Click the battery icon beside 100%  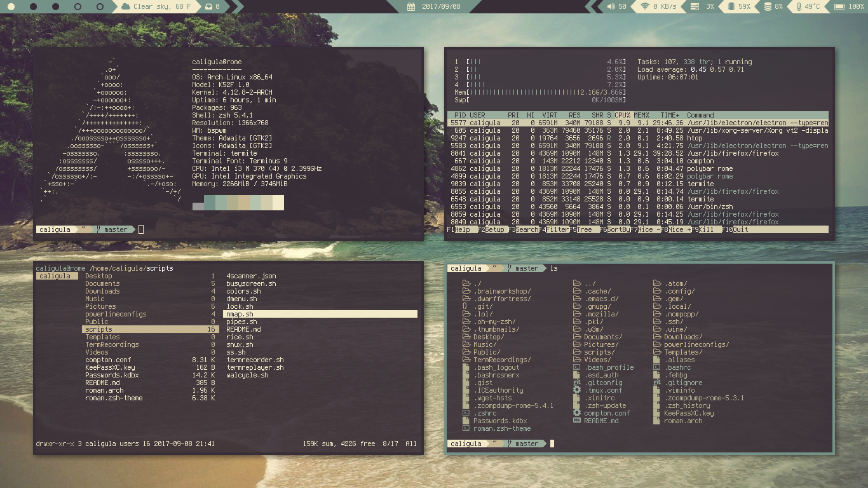[839, 6]
